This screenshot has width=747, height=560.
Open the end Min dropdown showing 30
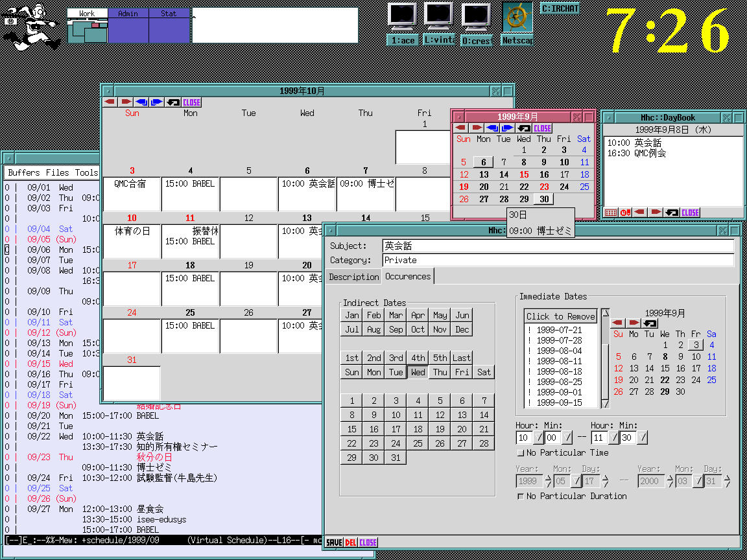tap(642, 437)
